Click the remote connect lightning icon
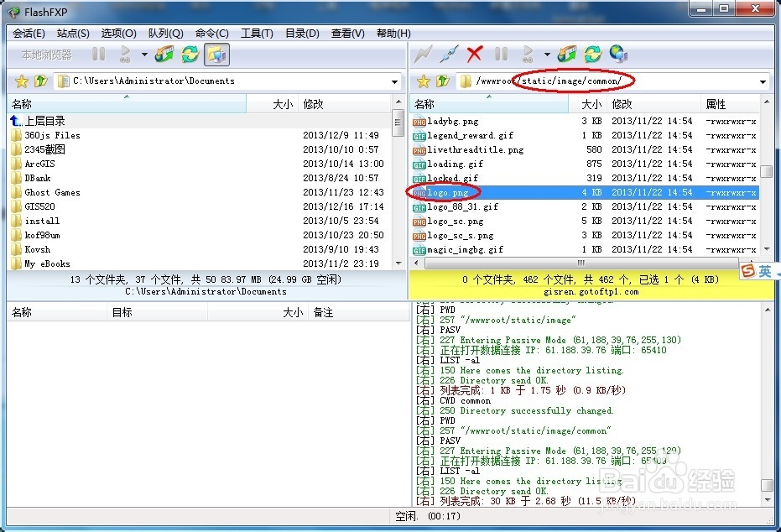The height and width of the screenshot is (532, 781). click(x=423, y=54)
